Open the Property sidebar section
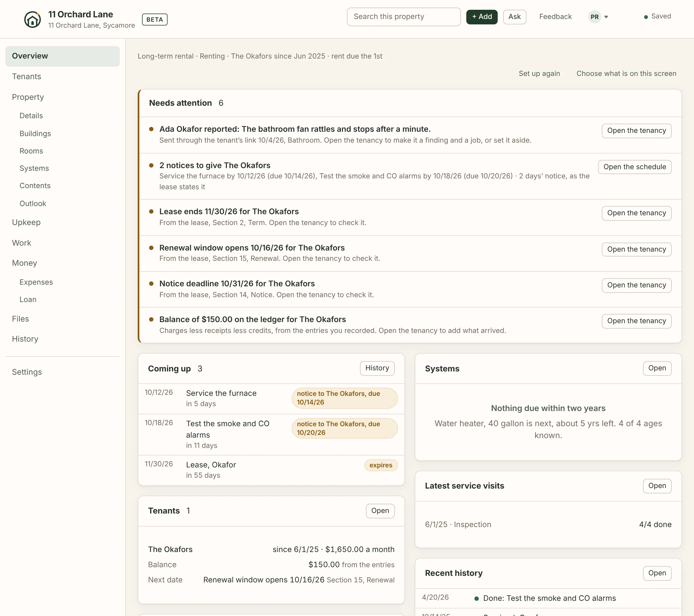Image resolution: width=694 pixels, height=616 pixels. pos(28,97)
